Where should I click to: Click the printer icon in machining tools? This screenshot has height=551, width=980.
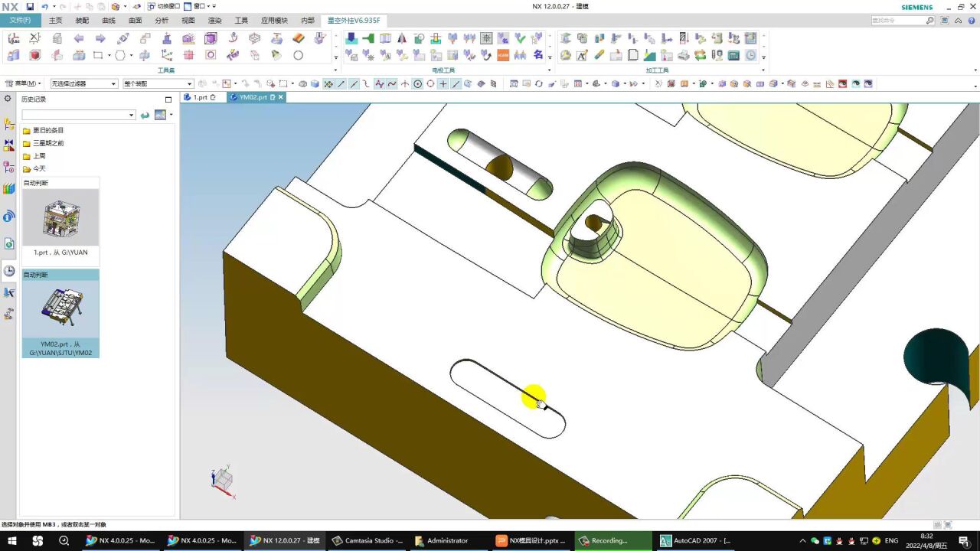click(x=683, y=55)
